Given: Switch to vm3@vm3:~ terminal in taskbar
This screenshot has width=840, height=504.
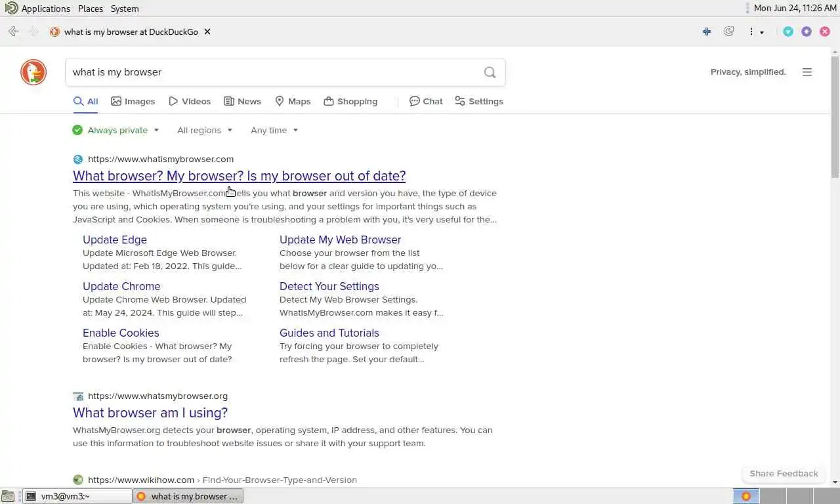Looking at the screenshot, I should [77, 496].
